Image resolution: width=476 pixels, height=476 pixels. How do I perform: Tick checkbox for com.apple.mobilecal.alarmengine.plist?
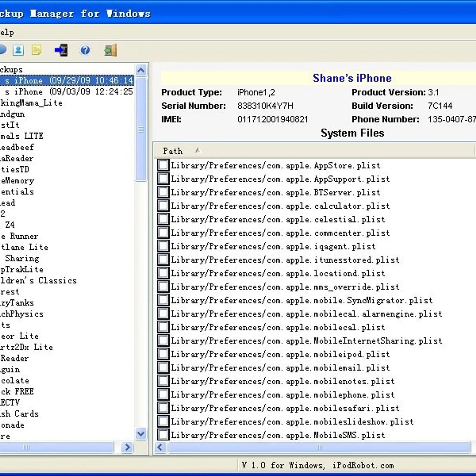(163, 313)
